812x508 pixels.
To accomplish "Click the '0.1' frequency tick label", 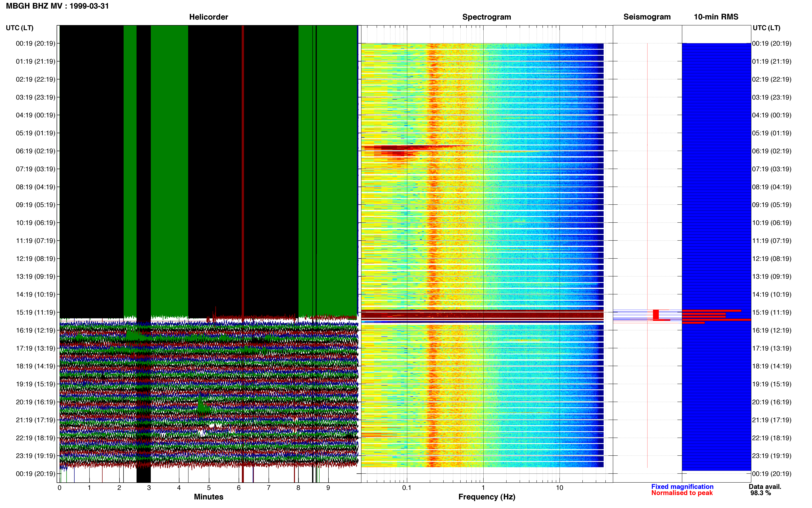I will click(407, 487).
